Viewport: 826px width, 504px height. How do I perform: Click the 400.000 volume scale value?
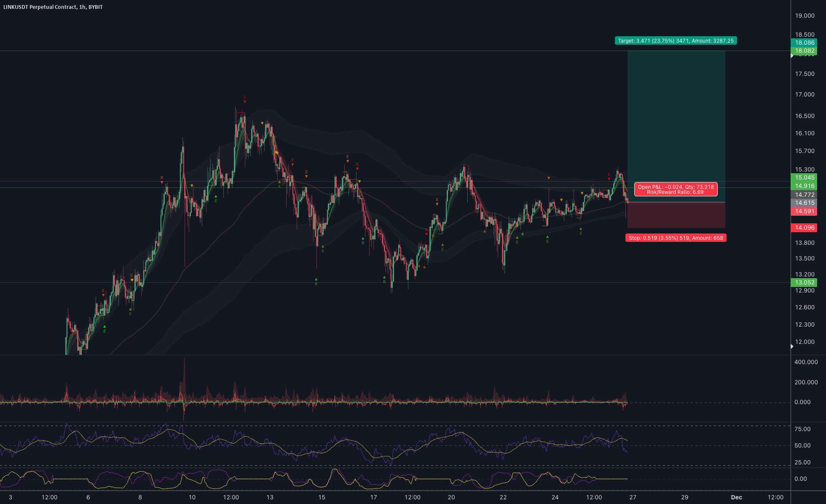[x=806, y=362]
